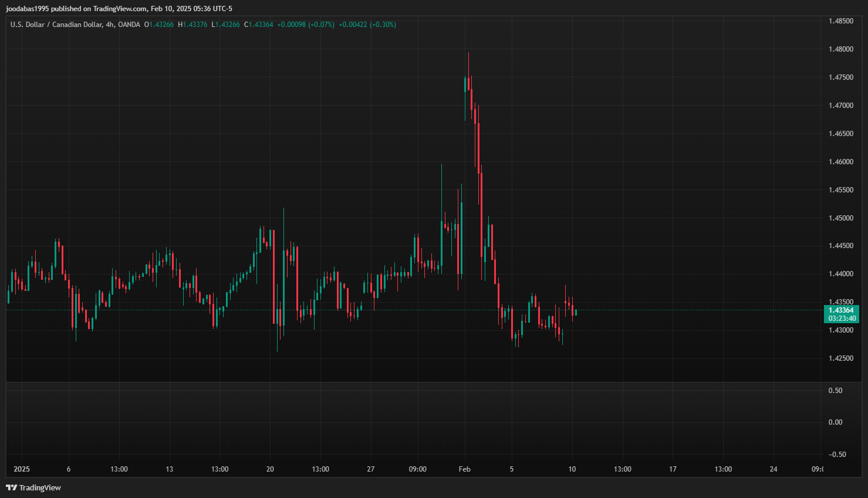Click the 1.45000 level on price scale

pos(840,218)
